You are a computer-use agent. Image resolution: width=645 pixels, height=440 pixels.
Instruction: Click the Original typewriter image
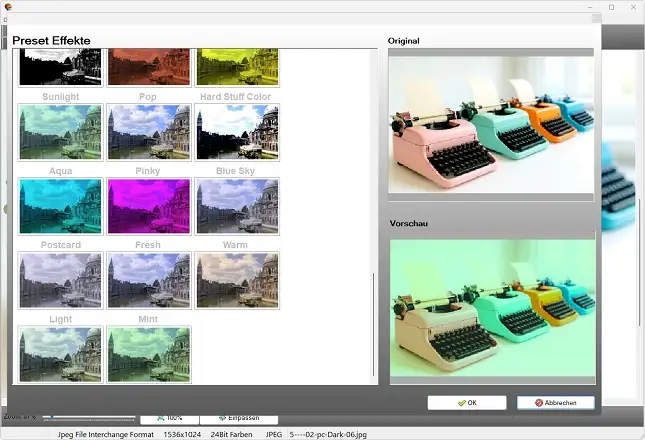coord(491,121)
